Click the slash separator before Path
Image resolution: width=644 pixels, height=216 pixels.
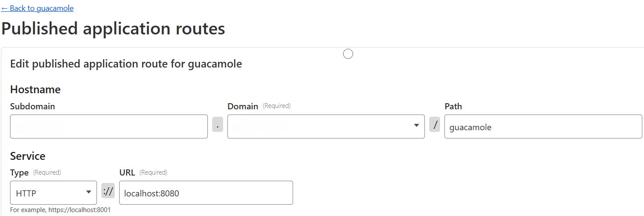[434, 125]
